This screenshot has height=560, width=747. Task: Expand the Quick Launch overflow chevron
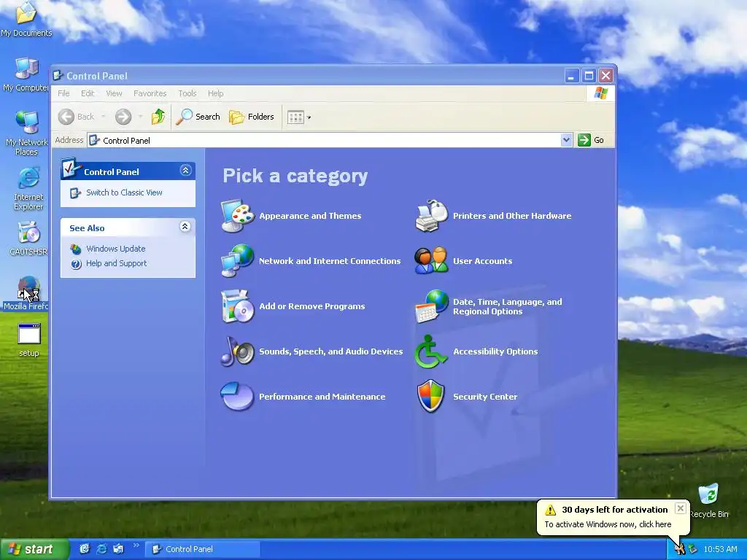click(136, 545)
